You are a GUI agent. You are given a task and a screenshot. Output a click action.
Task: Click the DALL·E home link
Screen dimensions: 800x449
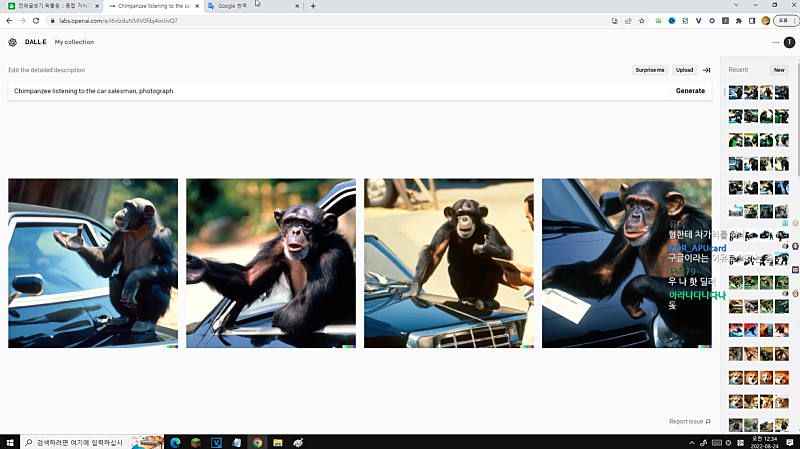click(36, 42)
